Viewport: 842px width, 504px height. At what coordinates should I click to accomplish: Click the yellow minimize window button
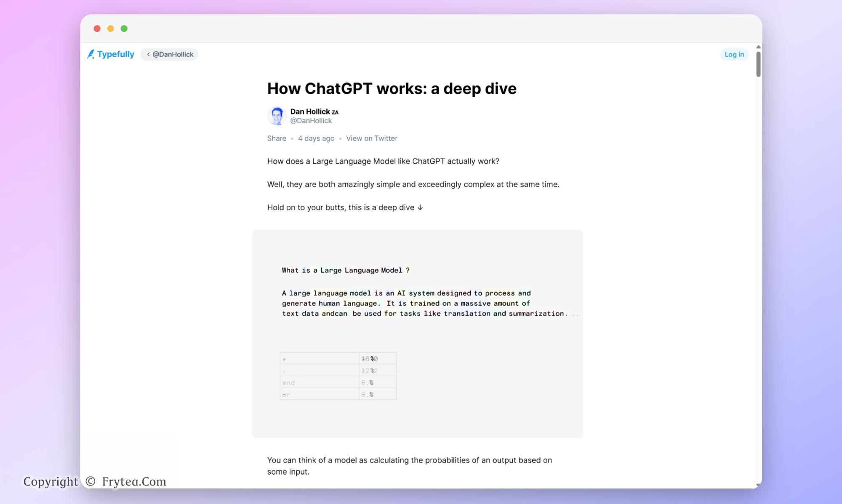coord(110,29)
